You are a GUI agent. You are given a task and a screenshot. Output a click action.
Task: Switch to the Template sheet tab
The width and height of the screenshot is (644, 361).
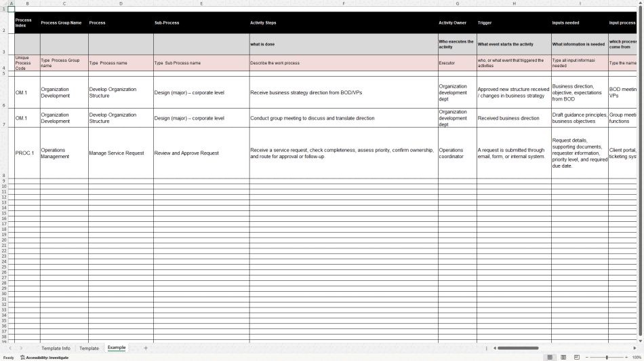[x=89, y=348]
